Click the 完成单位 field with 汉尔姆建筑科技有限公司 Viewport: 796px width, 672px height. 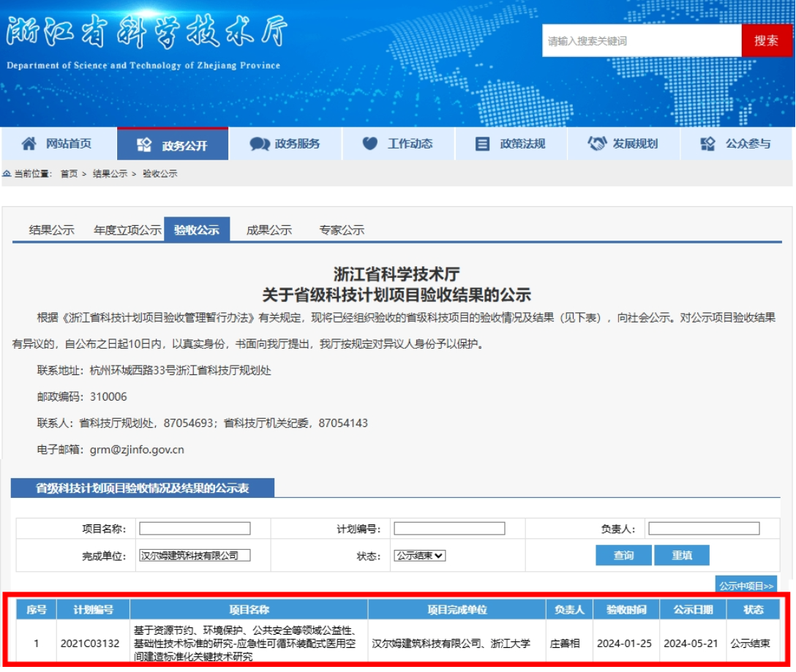tap(195, 556)
